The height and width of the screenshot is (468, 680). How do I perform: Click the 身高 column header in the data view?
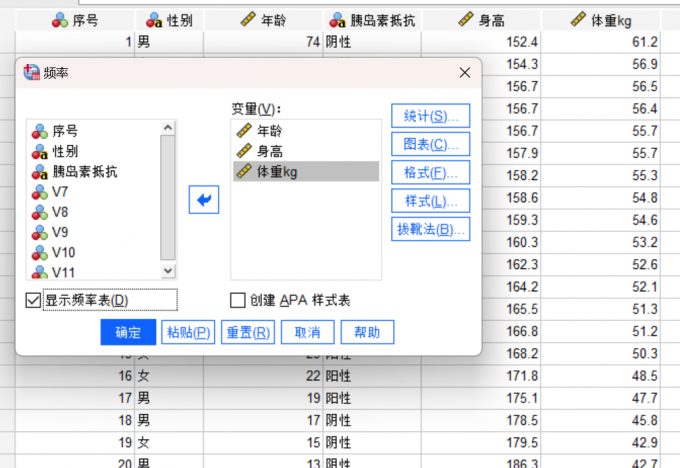click(x=481, y=20)
